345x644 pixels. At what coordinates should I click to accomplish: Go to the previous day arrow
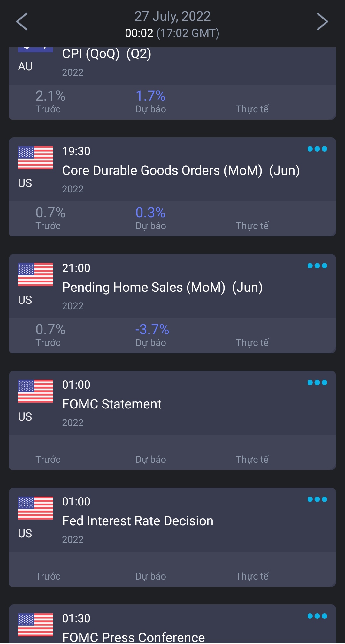click(x=22, y=22)
